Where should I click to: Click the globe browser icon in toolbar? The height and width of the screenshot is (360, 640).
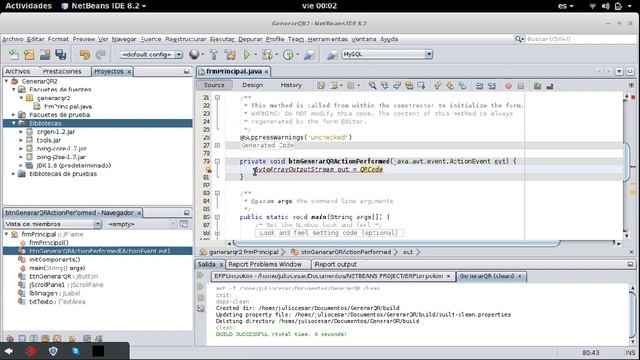pyautogui.click(x=194, y=54)
